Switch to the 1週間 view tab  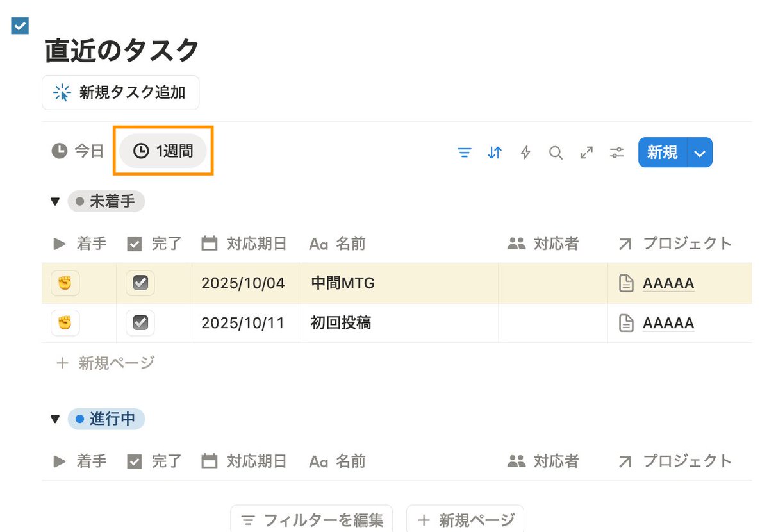pos(163,150)
